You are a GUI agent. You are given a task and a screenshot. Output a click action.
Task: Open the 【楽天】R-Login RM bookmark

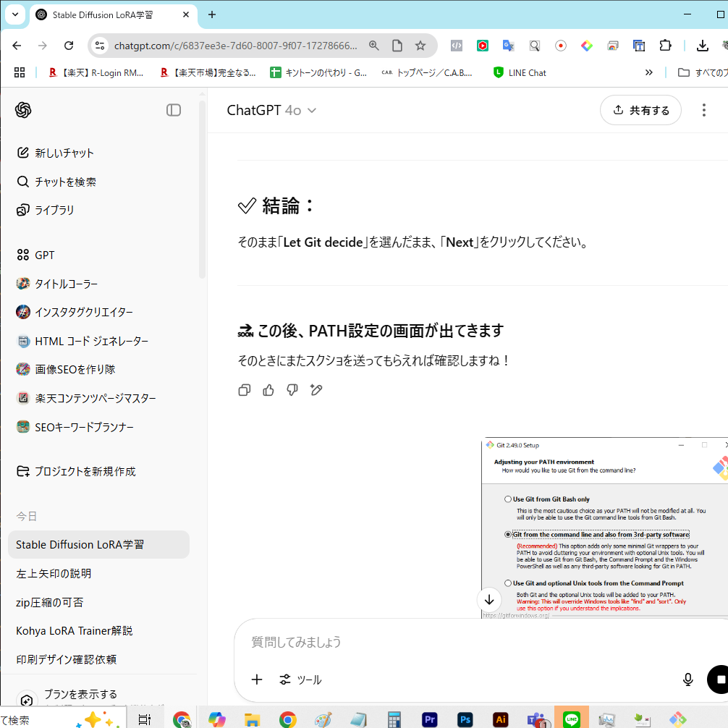pyautogui.click(x=96, y=72)
